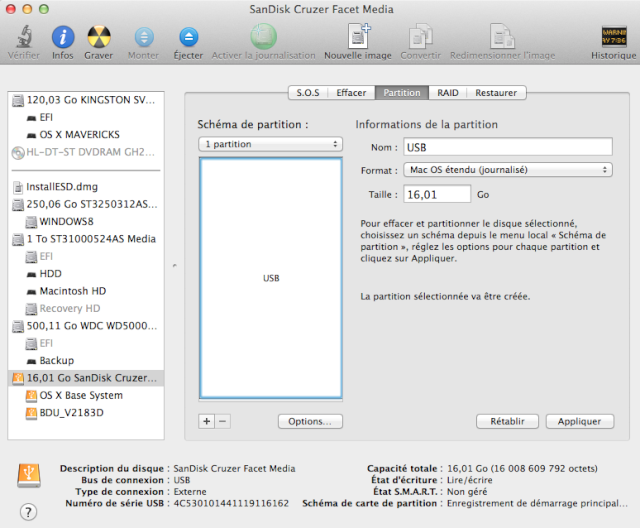Select the 16,01 Go SanDisk Cruzer disk
This screenshot has width=640, height=528.
[x=86, y=378]
